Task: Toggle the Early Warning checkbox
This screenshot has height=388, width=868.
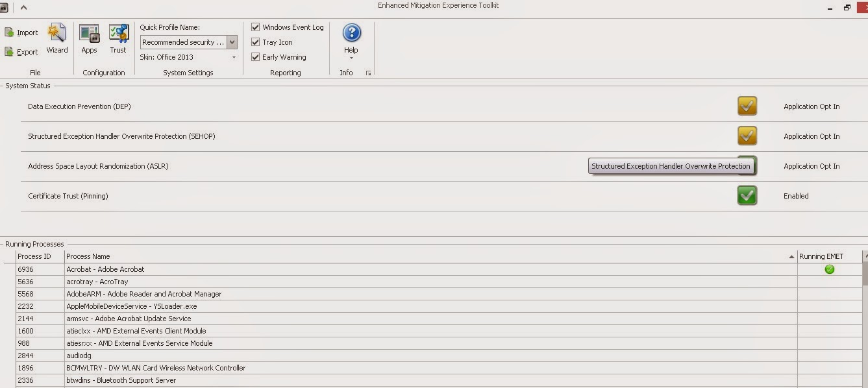Action: tap(256, 57)
